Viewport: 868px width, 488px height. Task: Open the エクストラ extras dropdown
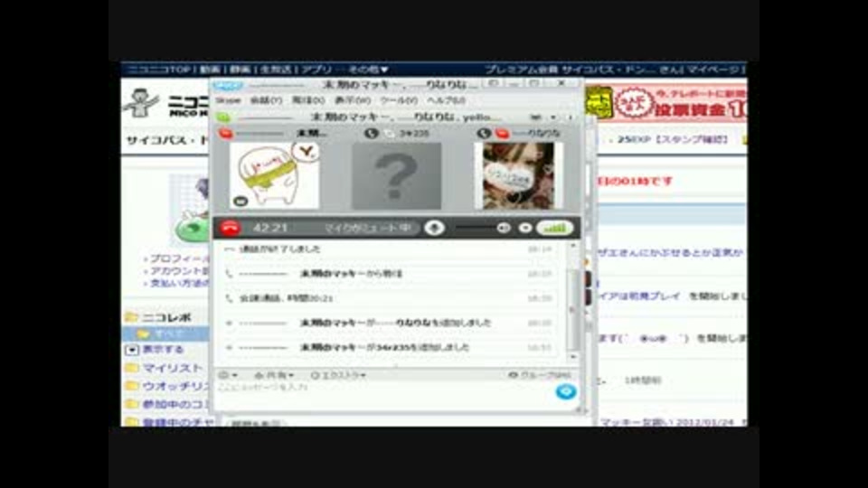(x=338, y=375)
